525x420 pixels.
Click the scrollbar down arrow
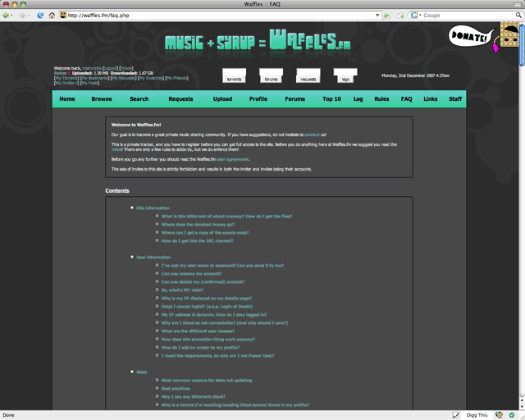(522, 407)
